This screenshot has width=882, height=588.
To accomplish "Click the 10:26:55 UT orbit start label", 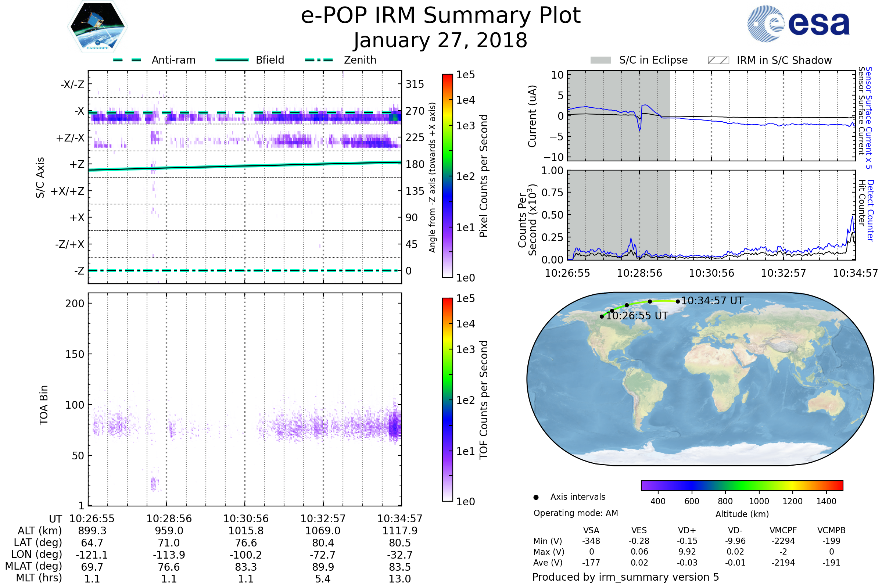I will tap(637, 316).
